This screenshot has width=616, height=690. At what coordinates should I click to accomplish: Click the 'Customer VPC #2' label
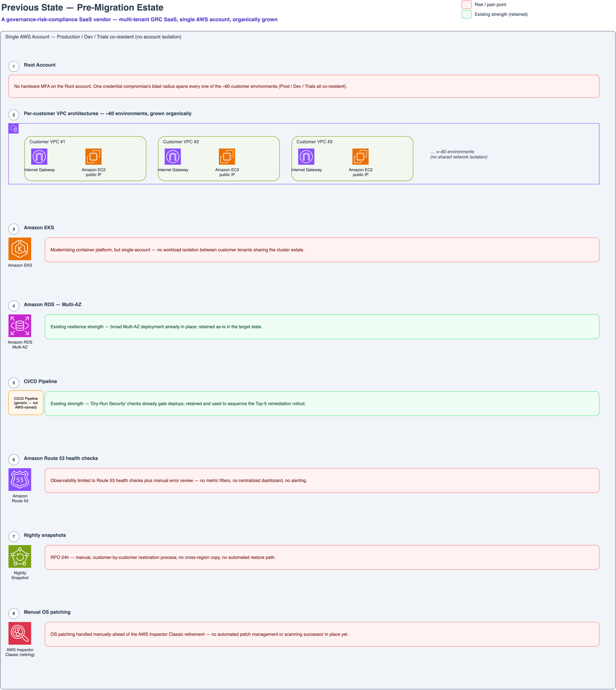(x=181, y=142)
